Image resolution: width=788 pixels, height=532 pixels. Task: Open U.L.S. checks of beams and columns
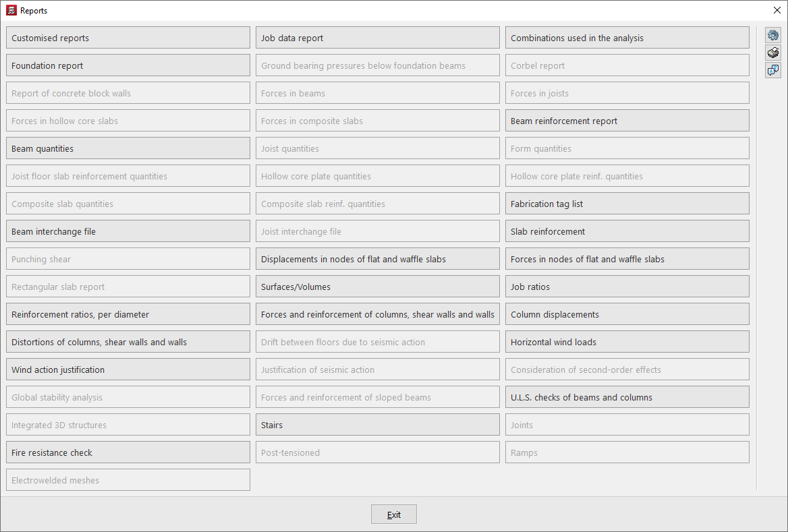(627, 397)
